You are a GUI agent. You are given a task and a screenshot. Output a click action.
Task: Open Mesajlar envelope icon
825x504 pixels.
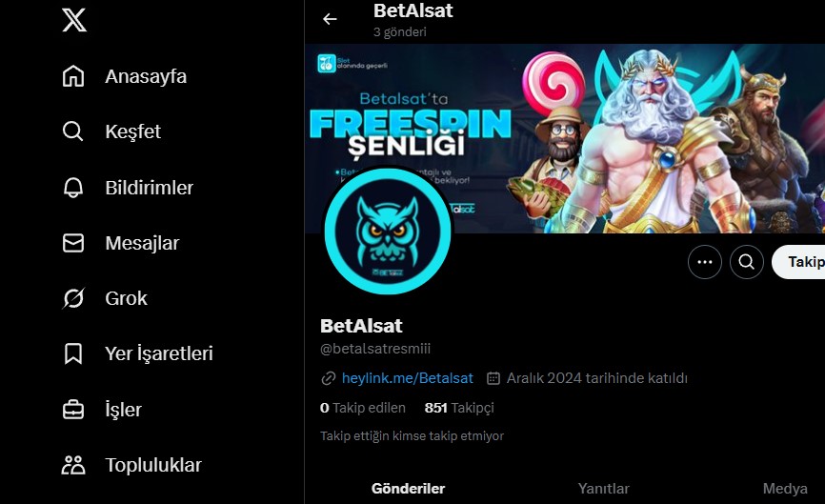click(x=73, y=243)
